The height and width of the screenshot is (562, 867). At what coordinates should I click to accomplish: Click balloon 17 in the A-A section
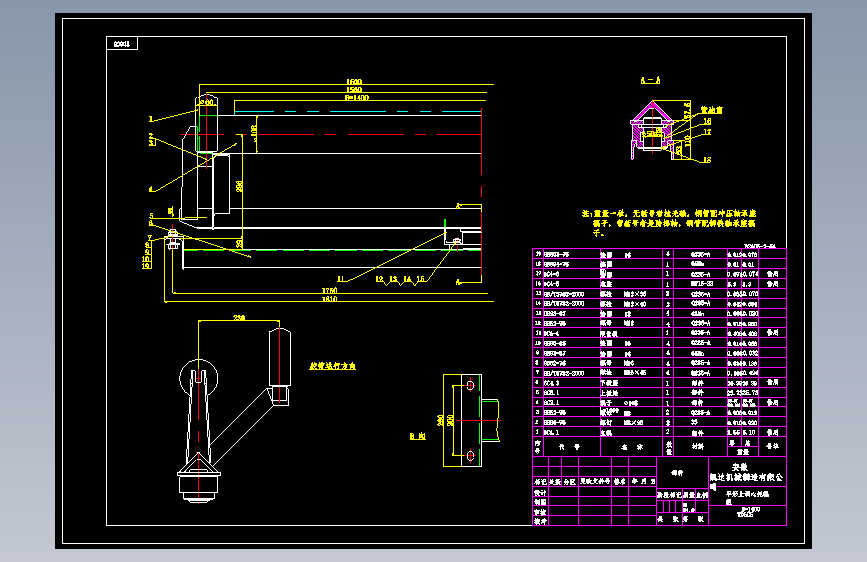pos(707,132)
